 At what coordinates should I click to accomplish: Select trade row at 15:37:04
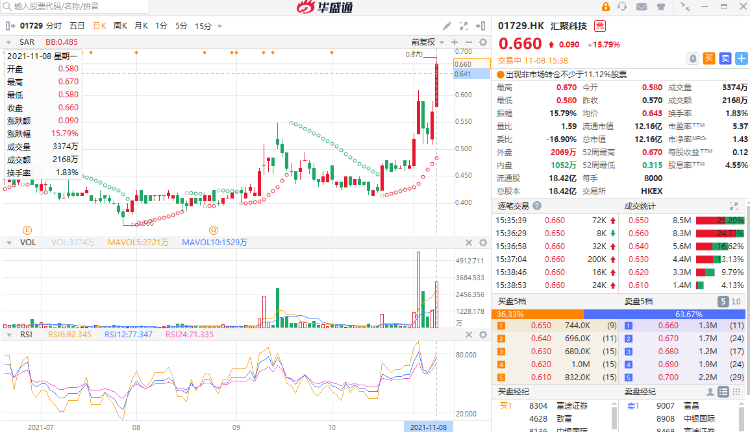coord(555,259)
